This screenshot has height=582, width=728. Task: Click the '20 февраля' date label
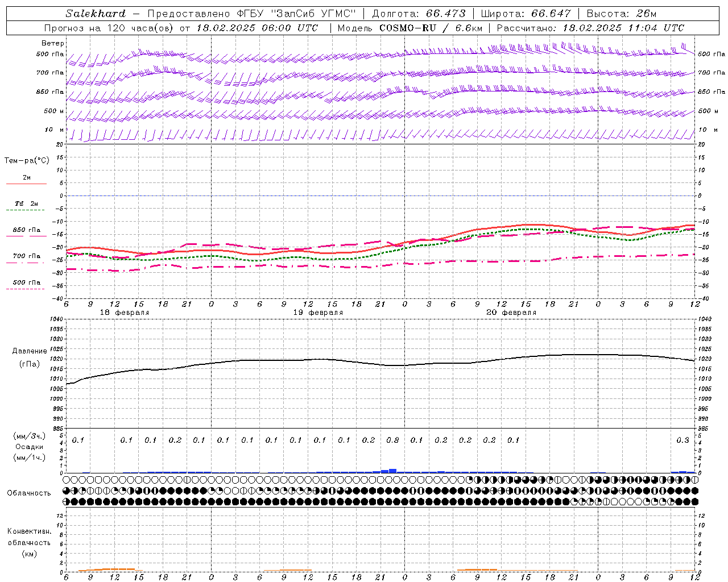point(511,313)
